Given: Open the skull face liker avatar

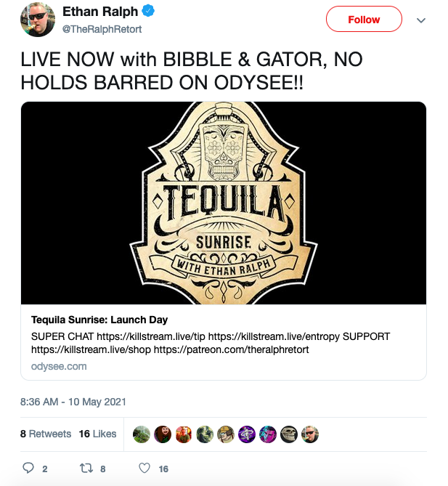Looking at the screenshot, I should (289, 434).
